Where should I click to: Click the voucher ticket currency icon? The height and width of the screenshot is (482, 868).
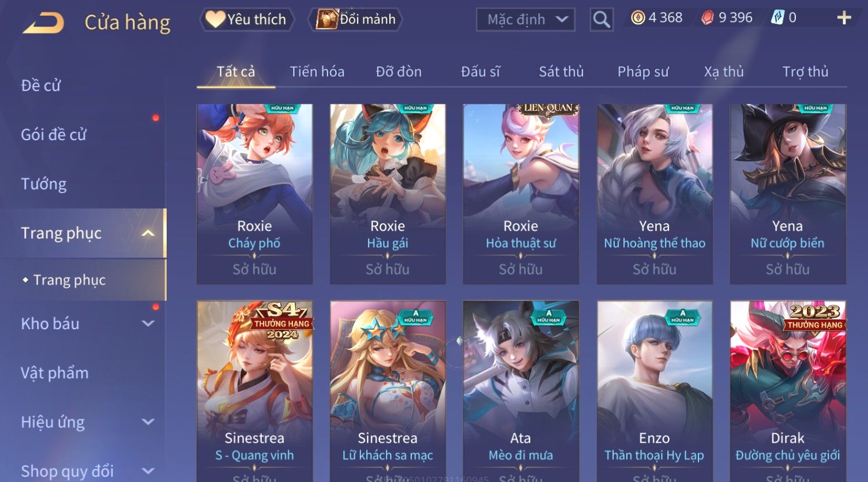pyautogui.click(x=778, y=18)
